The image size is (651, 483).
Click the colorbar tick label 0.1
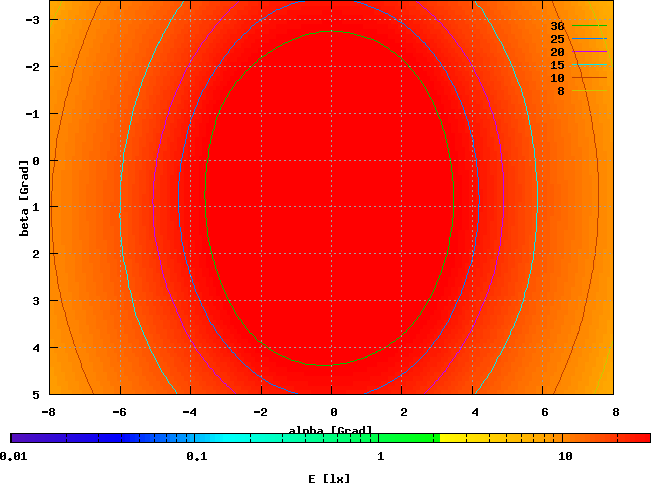click(x=196, y=456)
